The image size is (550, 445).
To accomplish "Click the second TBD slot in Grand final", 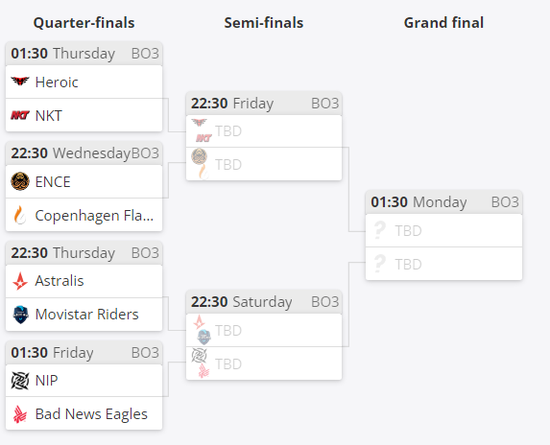I will pyautogui.click(x=444, y=264).
